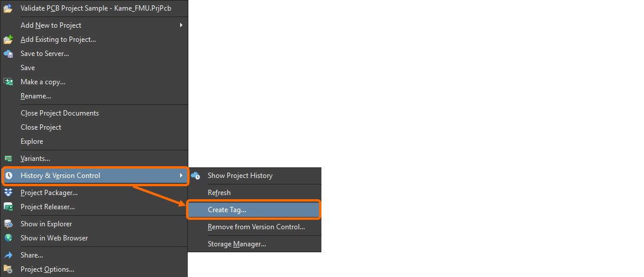
Task: Click the Add Existing to Project folder icon
Action: tap(8, 39)
